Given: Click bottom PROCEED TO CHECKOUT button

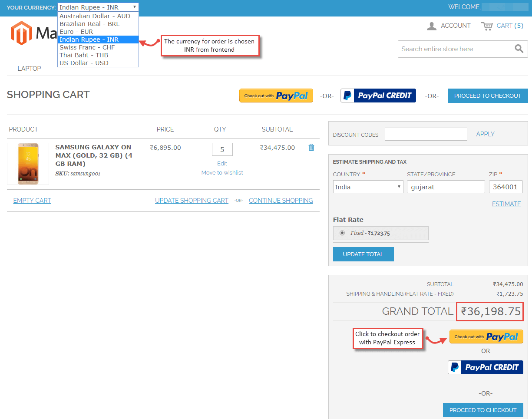Looking at the screenshot, I should 483,410.
